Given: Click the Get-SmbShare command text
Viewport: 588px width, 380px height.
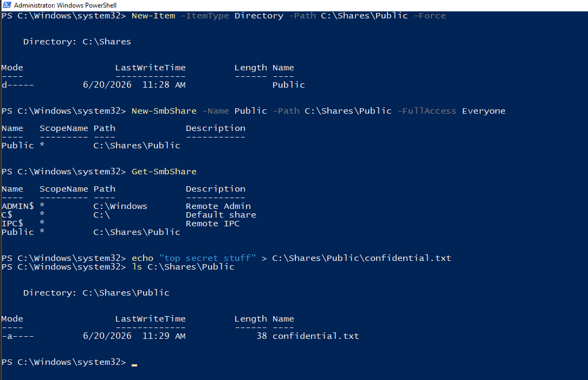Looking at the screenshot, I should click(x=164, y=172).
